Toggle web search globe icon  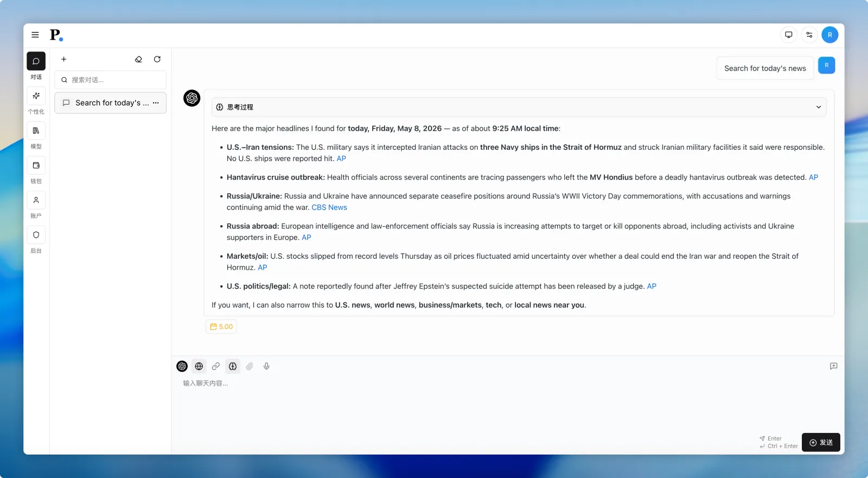point(199,366)
